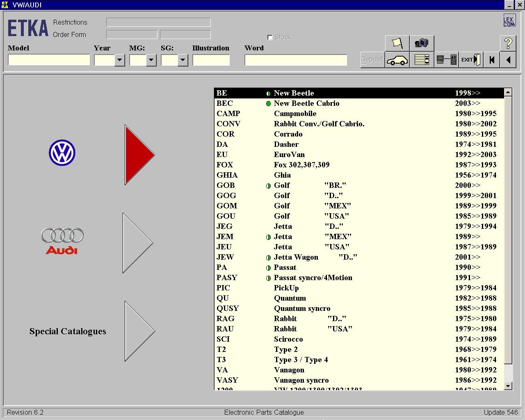Viewport: 525px width, 420px height.
Task: Select the RAU Rabbit "USA" row
Action: pyautogui.click(x=359, y=329)
